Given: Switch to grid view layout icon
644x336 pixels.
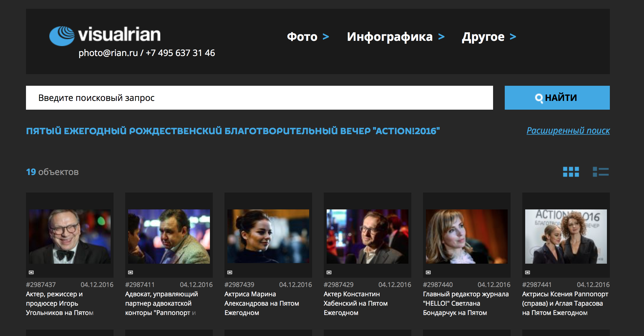Looking at the screenshot, I should point(571,172).
